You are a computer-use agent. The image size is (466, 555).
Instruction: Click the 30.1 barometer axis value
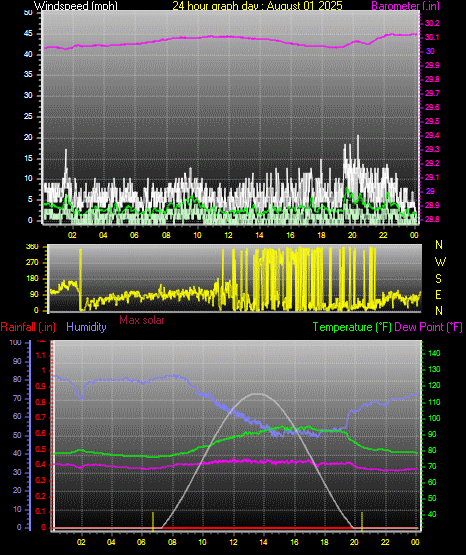(432, 38)
